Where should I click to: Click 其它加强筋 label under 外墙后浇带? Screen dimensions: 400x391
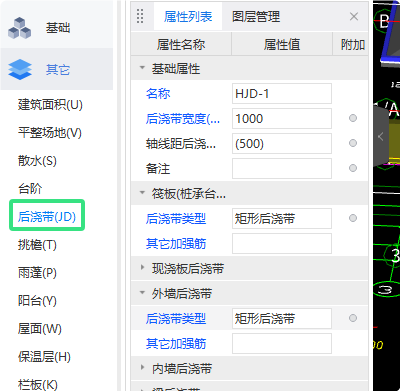[176, 344]
